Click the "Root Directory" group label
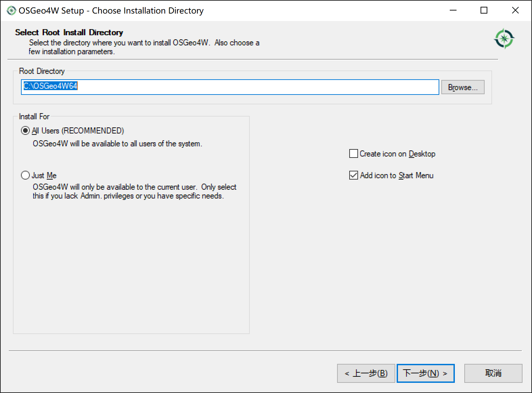Screen dimensions: 532x393 (42, 71)
